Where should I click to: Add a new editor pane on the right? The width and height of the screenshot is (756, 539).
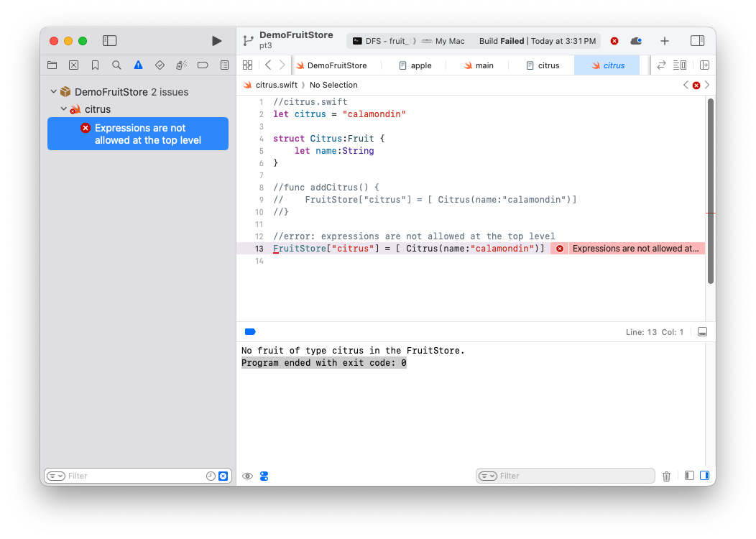click(704, 65)
